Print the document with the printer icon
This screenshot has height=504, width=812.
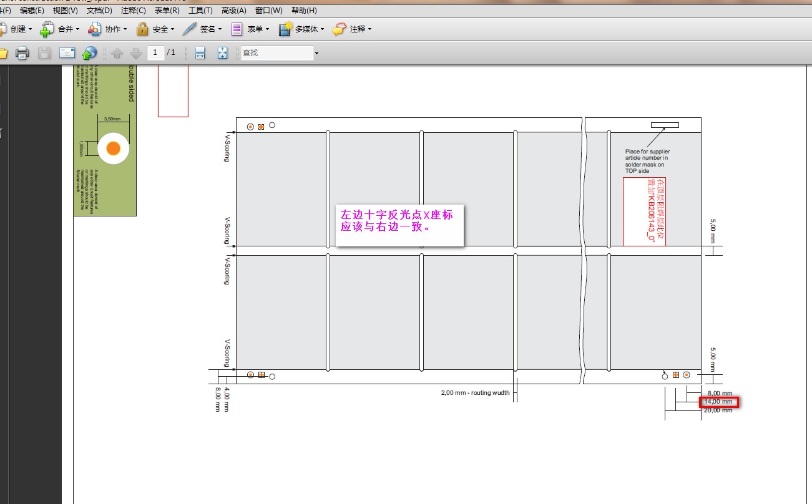[x=22, y=53]
